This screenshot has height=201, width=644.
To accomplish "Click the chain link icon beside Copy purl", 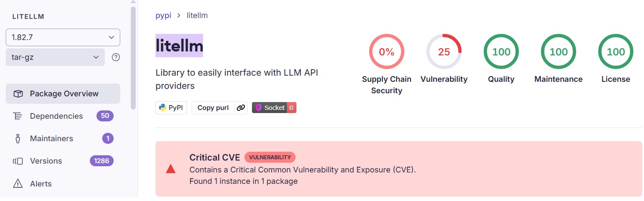I will coord(240,108).
